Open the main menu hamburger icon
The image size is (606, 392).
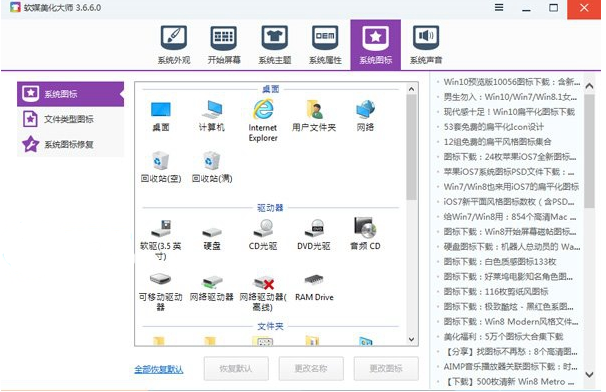click(499, 8)
